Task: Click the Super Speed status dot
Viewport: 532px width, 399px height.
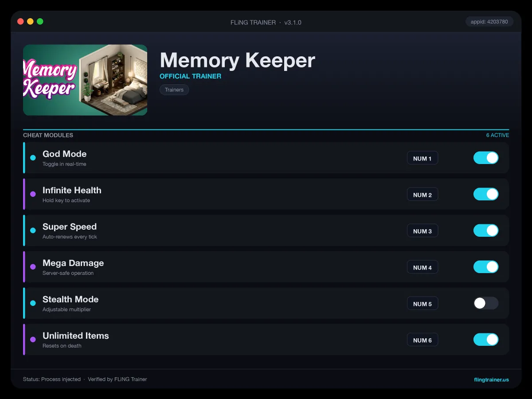Action: pos(33,231)
